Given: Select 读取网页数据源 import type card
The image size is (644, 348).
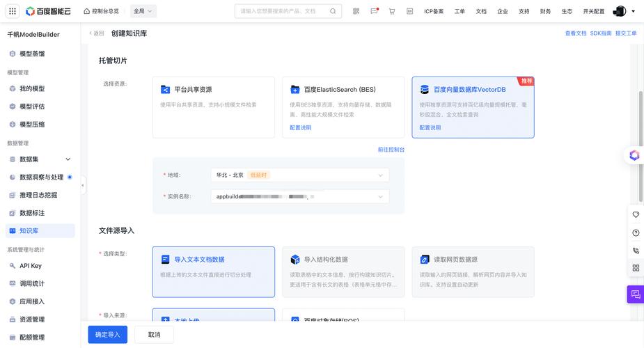Looking at the screenshot, I should pos(473,271).
